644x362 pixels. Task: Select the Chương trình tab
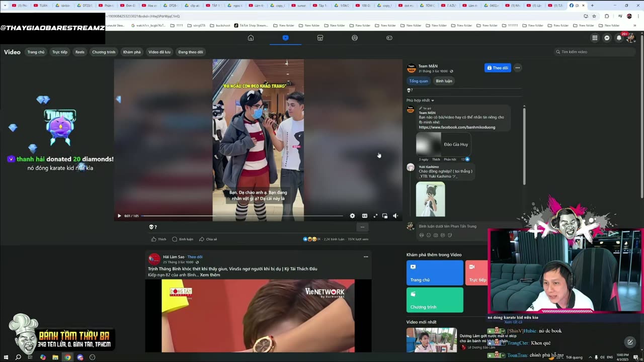104,52
